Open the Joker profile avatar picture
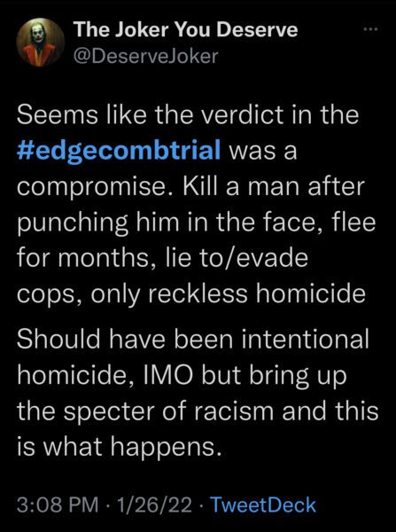Image resolution: width=396 pixels, height=532 pixels. [41, 43]
